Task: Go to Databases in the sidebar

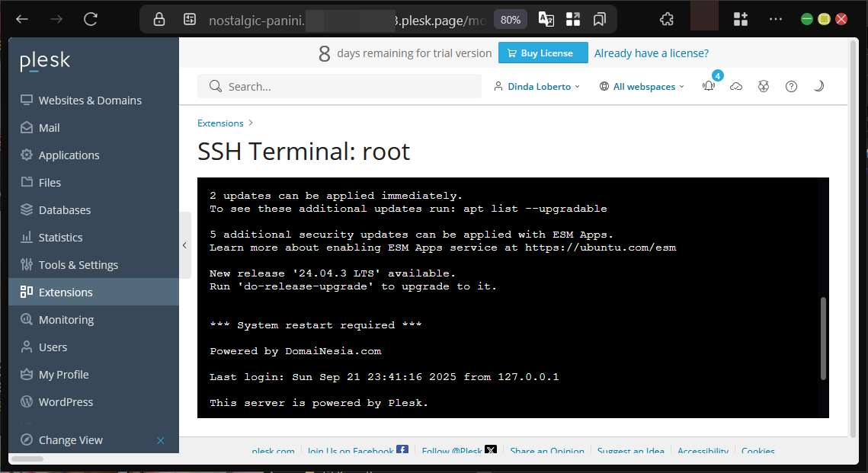Action: (x=65, y=210)
